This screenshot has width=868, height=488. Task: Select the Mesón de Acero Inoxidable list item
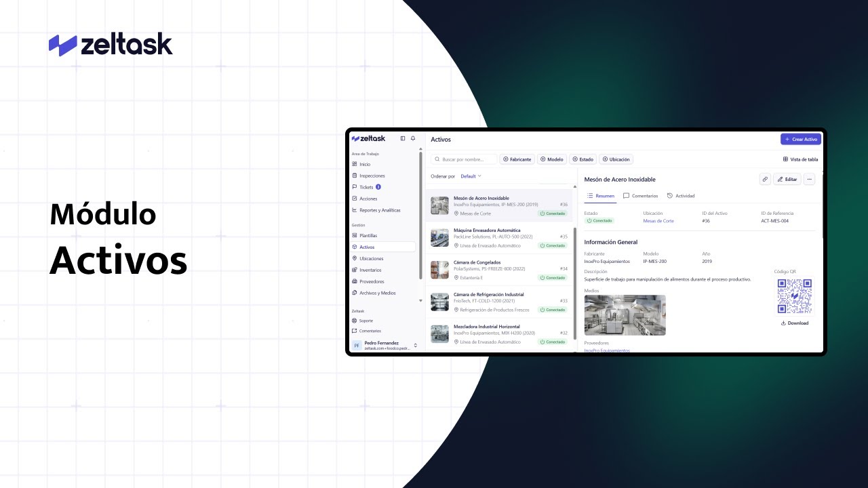pyautogui.click(x=499, y=205)
